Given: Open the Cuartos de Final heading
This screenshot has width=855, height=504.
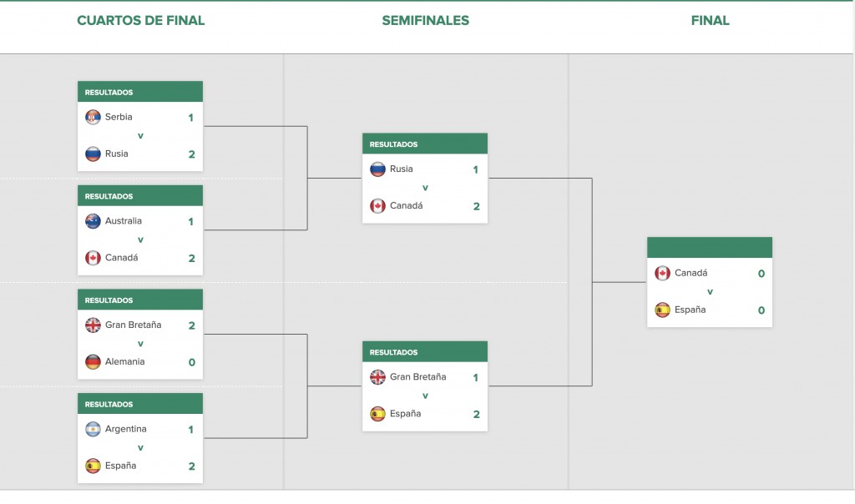Looking at the screenshot, I should [x=140, y=21].
